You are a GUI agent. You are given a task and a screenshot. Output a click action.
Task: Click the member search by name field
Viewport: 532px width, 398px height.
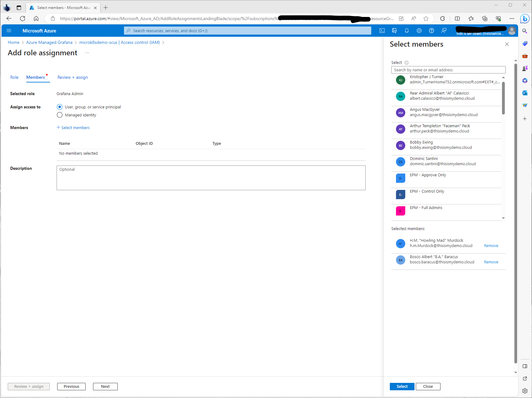pos(448,70)
